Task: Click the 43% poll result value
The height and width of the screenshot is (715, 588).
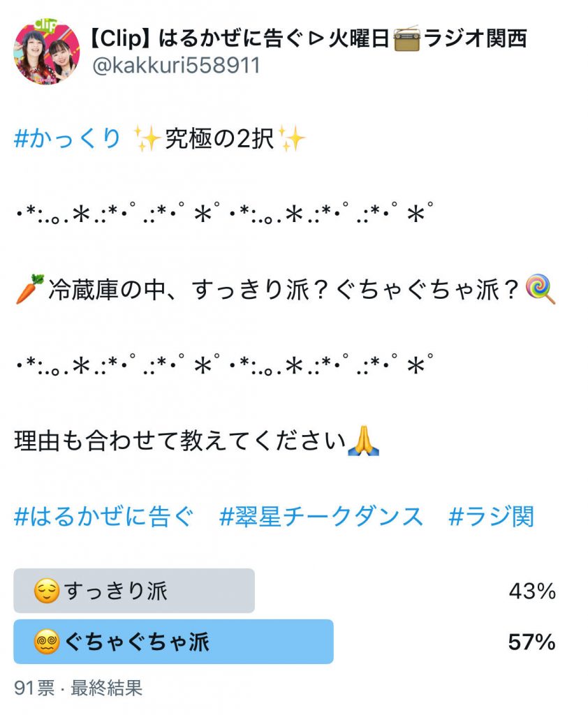Action: coord(531,592)
